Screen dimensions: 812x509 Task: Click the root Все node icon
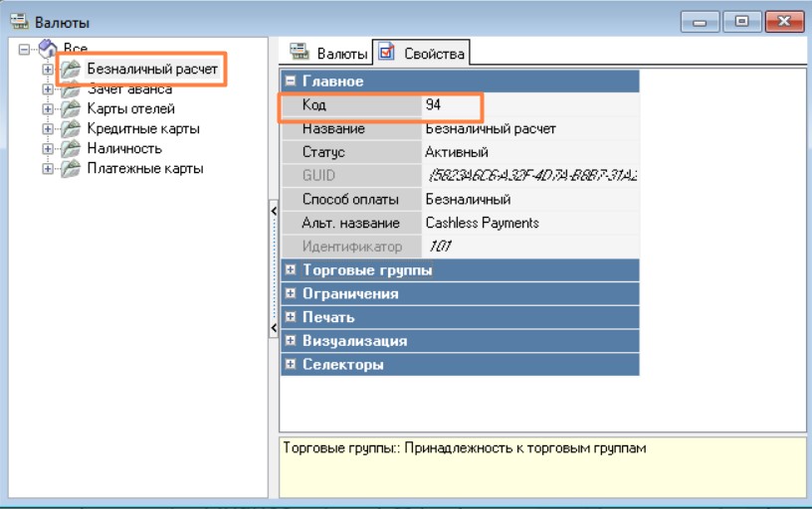(x=47, y=49)
